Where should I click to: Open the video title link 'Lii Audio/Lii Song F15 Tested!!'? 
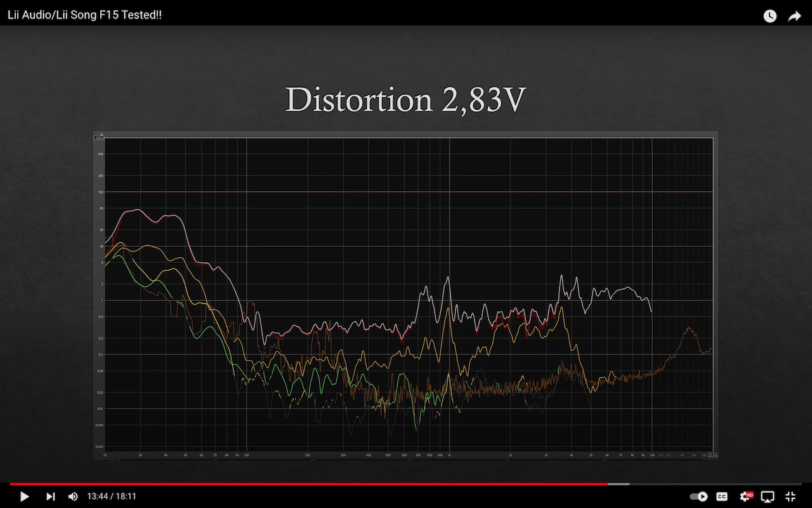[x=85, y=15]
